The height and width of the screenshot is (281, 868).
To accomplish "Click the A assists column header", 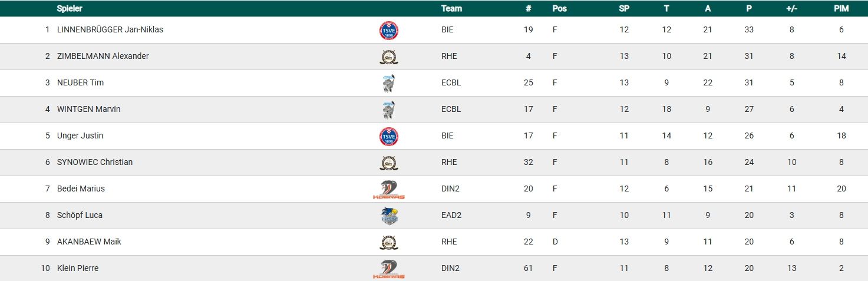I will tap(708, 9).
